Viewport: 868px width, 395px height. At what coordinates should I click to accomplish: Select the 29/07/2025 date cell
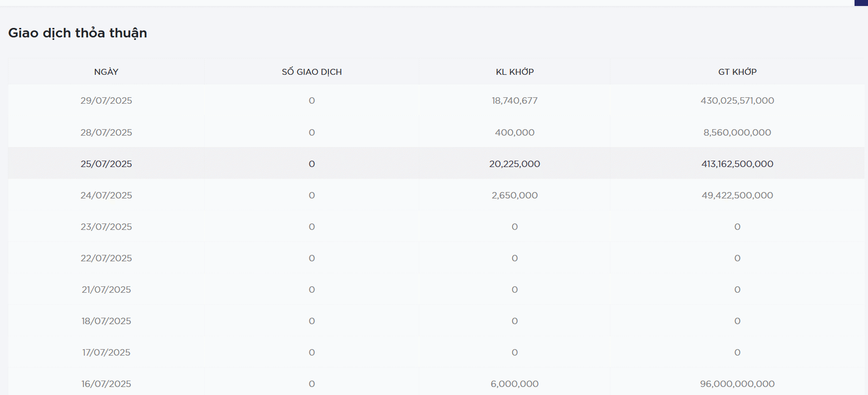tap(106, 101)
